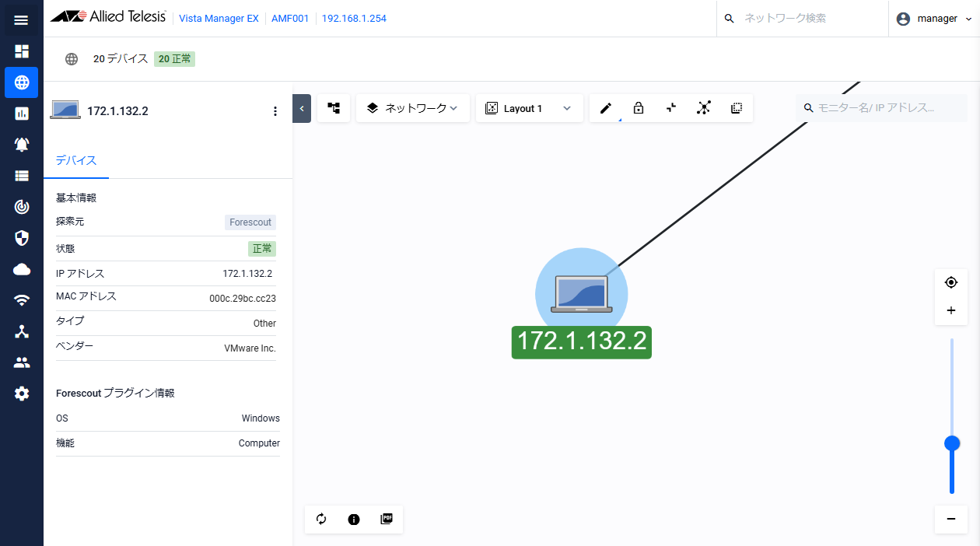The image size is (980, 546).
Task: Toggle the map lock icon
Action: point(639,108)
